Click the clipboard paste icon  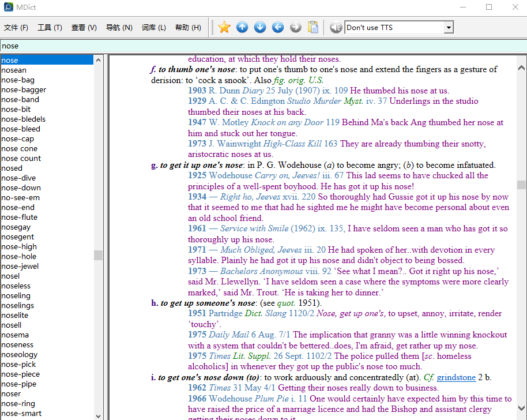coord(313,27)
